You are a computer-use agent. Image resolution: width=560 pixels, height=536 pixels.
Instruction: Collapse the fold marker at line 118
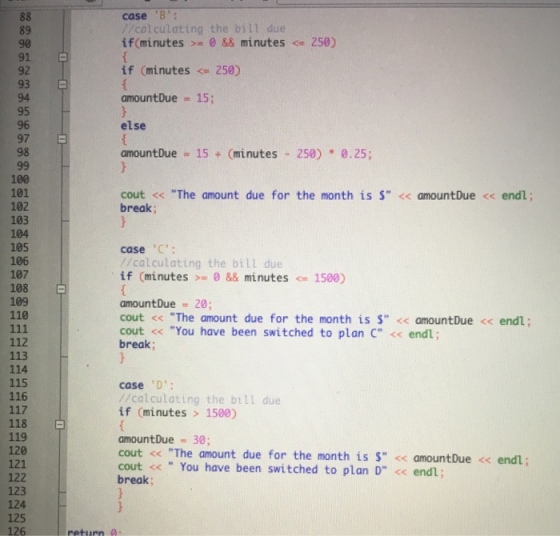point(60,425)
